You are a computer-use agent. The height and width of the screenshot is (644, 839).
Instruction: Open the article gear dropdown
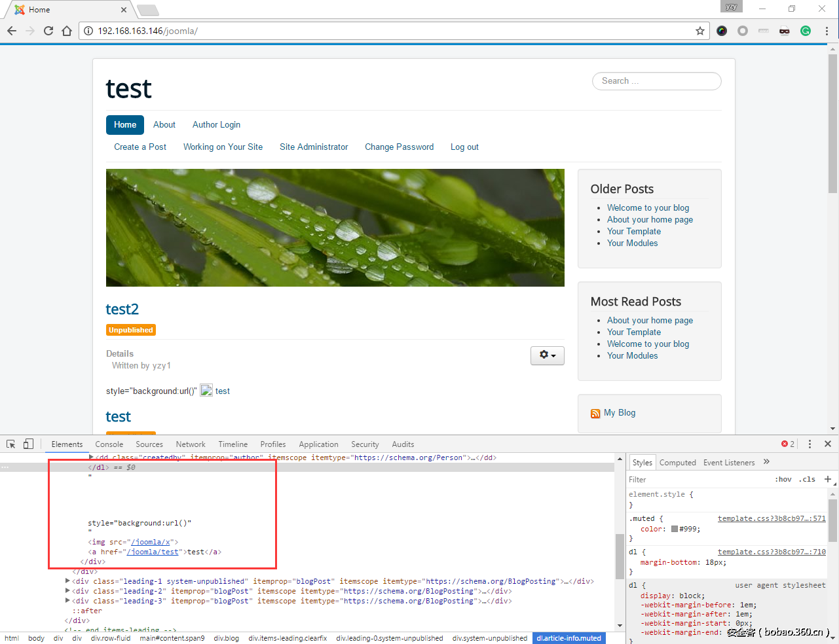547,355
